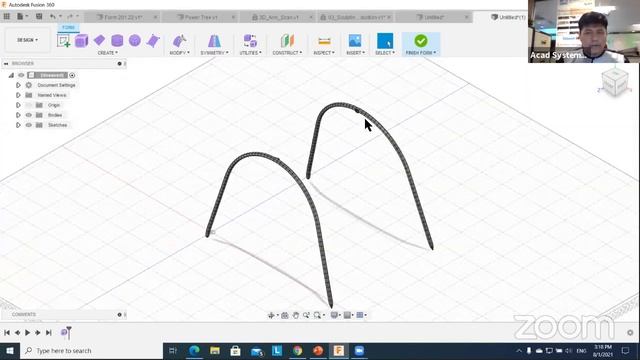
Task: Collapse the root component node
Action: pyautogui.click(x=11, y=75)
